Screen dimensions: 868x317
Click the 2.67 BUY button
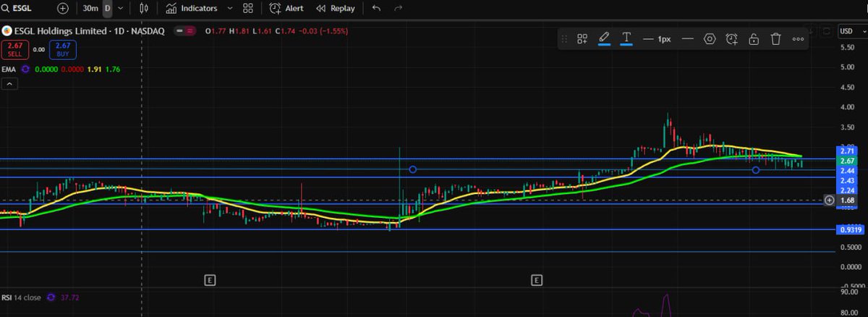point(62,49)
